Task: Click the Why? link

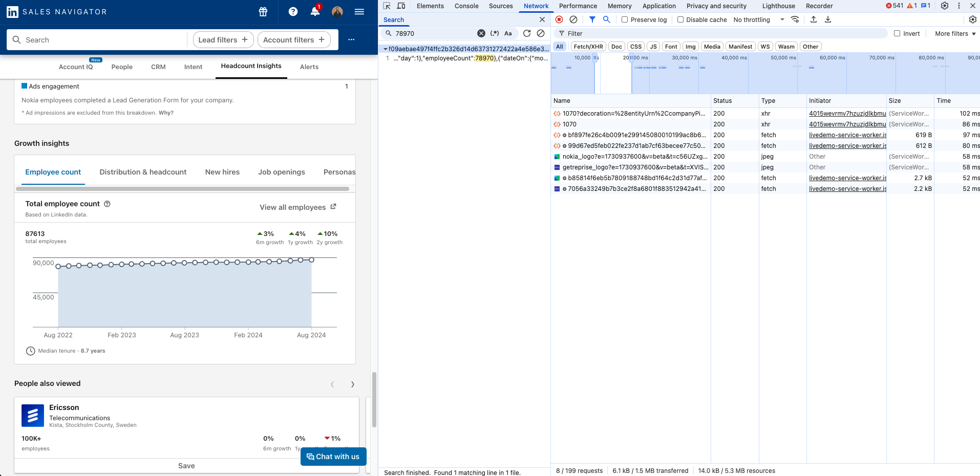Action: [166, 113]
